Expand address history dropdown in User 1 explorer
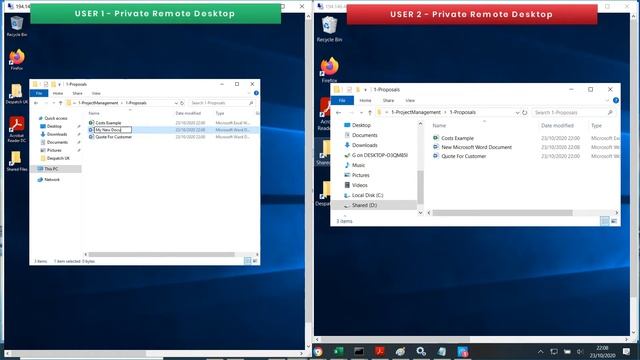The image size is (640, 360). [x=176, y=103]
